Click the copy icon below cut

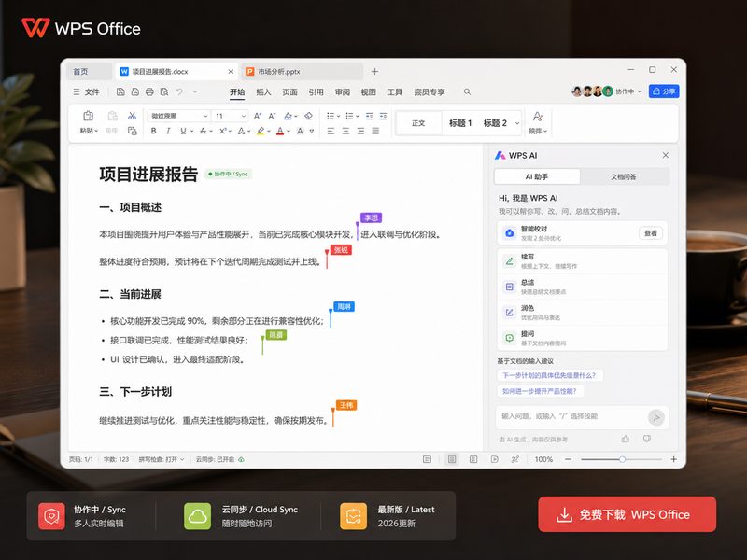[132, 131]
